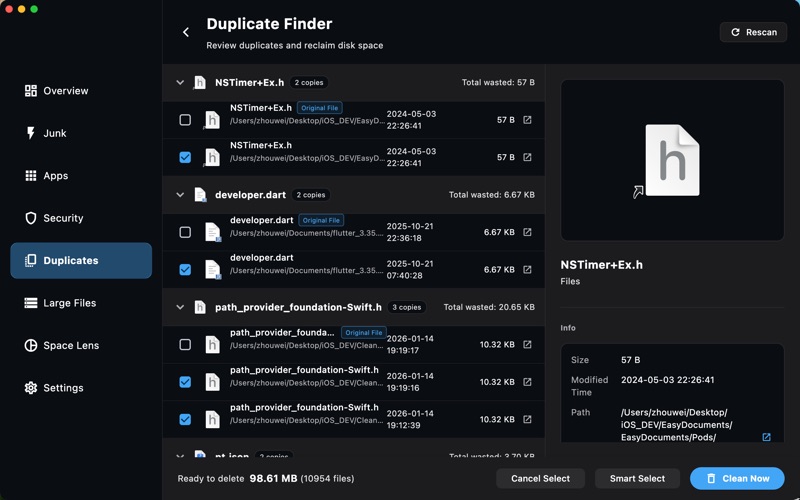Screen dimensions: 800x500
Task: Click the 2 copies badge of NSTimer+Ex.h
Action: pos(309,83)
